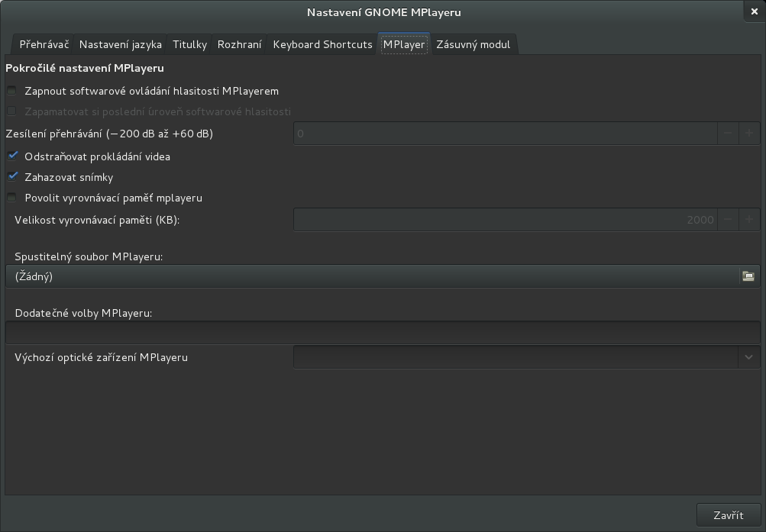Viewport: 766px width, 532px height.
Task: Toggle remember last software volume level
Action: tap(11, 111)
